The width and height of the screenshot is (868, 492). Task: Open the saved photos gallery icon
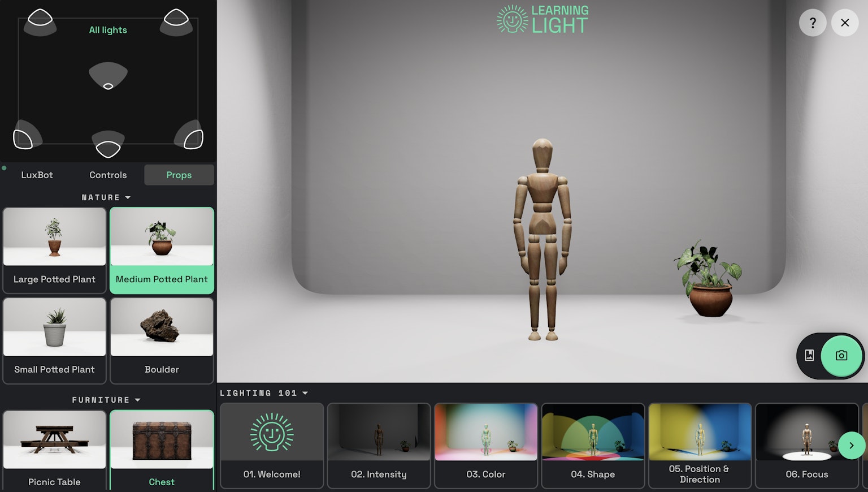coord(809,356)
